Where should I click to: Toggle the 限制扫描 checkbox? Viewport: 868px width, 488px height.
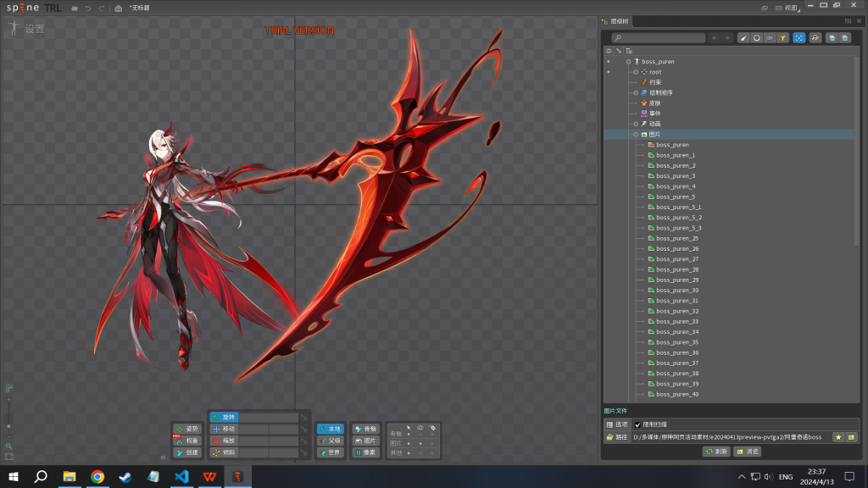pyautogui.click(x=637, y=425)
